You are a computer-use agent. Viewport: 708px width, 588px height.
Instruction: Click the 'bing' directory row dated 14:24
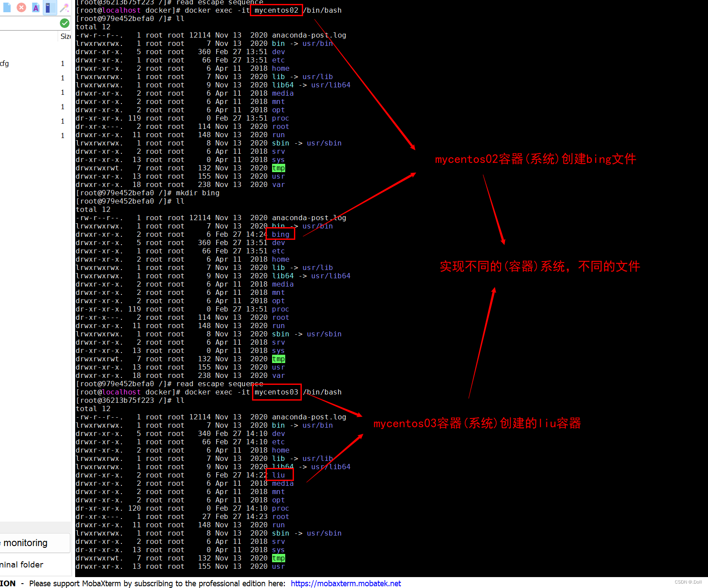[x=183, y=235]
